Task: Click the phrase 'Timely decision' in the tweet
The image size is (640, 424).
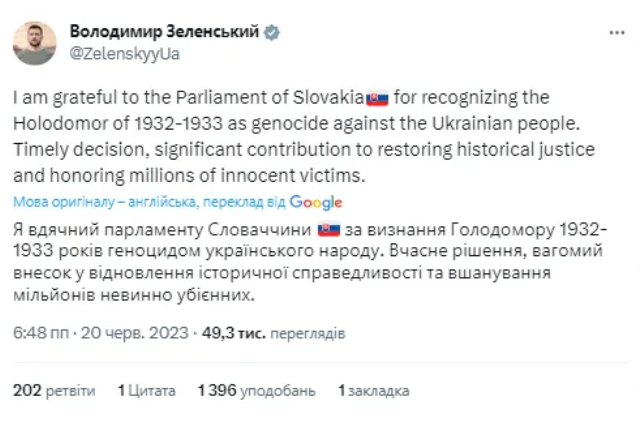Action: (x=75, y=149)
